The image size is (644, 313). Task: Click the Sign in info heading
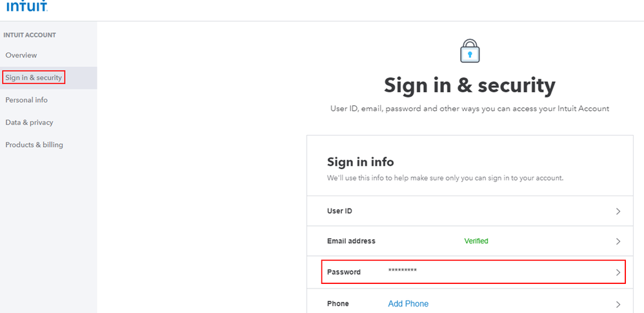pos(360,162)
